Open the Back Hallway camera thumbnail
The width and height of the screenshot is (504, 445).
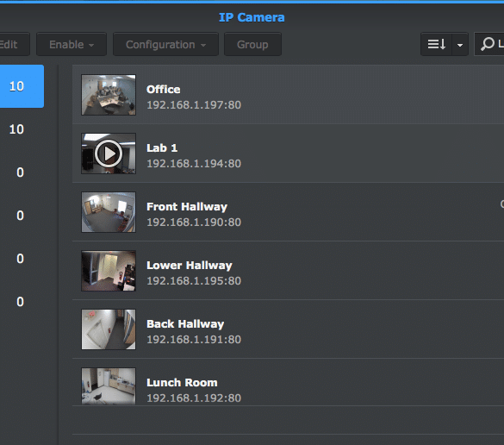[x=109, y=329]
